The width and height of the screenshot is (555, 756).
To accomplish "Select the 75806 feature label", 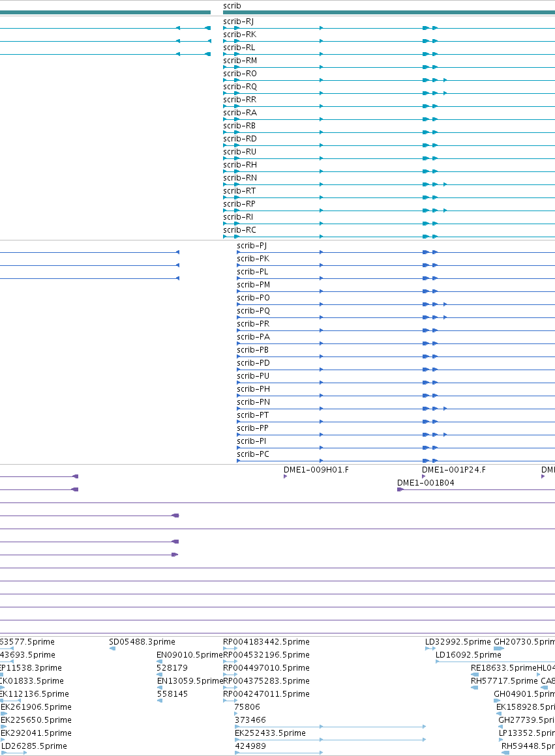I will pos(247,707).
